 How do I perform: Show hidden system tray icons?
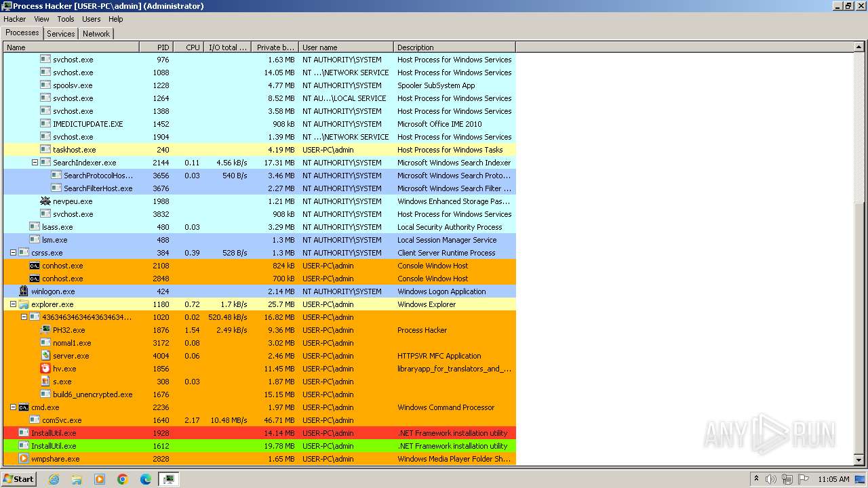tap(756, 479)
